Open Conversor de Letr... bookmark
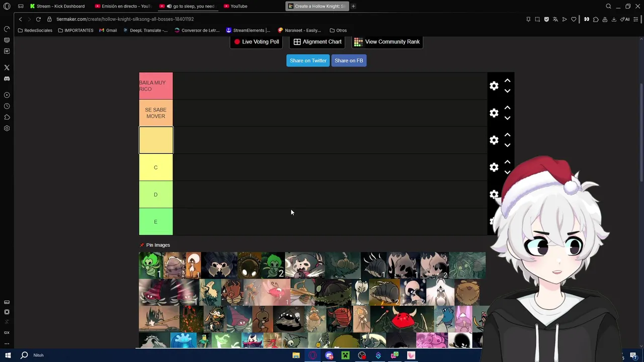This screenshot has width=644, height=362. pyautogui.click(x=197, y=30)
